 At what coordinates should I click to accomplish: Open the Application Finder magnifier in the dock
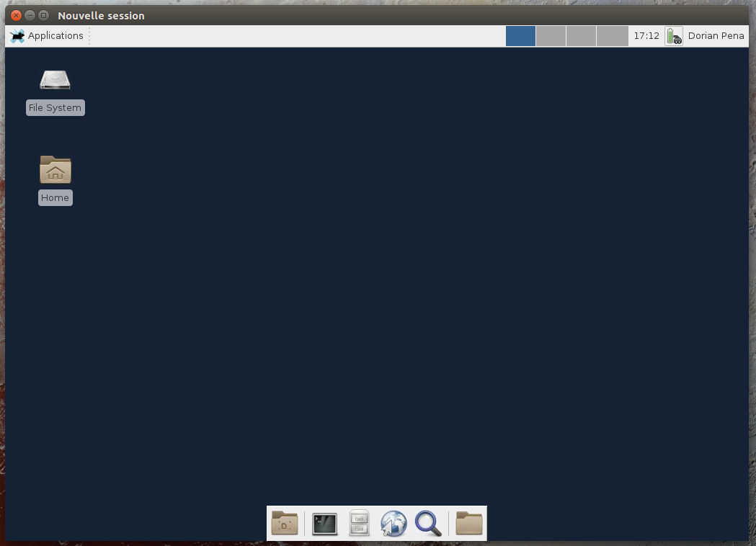pos(428,524)
